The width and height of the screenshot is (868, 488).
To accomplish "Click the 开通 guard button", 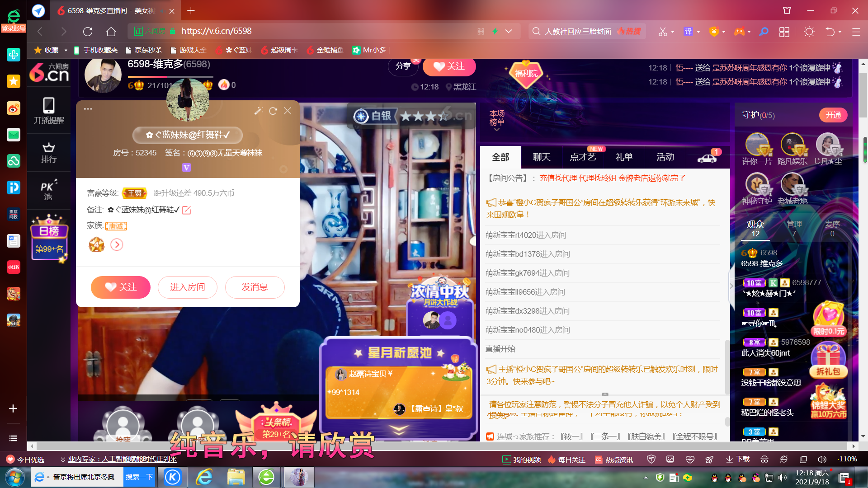I will pyautogui.click(x=833, y=115).
